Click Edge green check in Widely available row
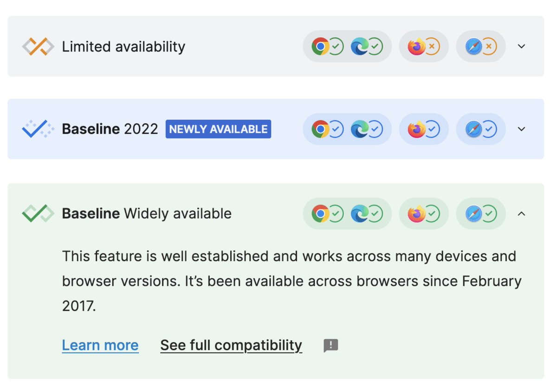The height and width of the screenshot is (392, 557). [x=375, y=214]
